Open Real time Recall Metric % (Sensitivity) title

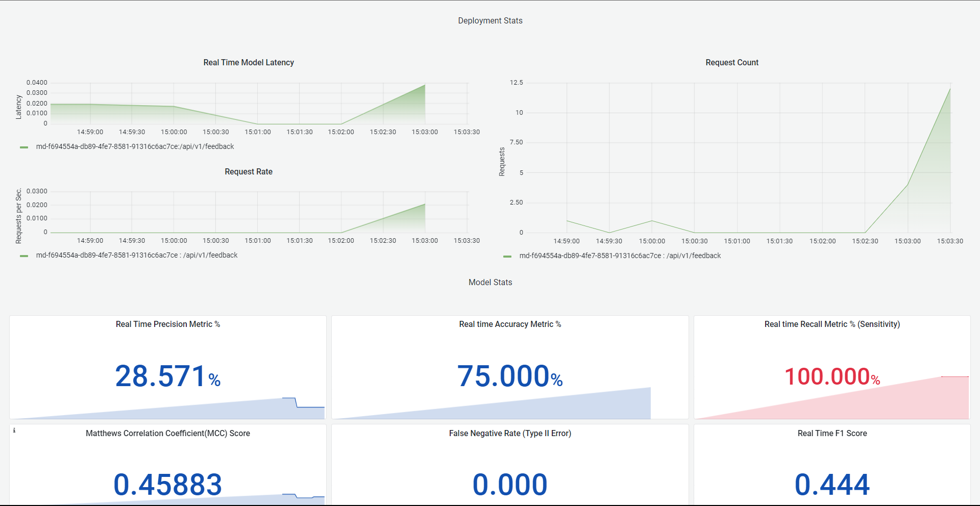tap(832, 324)
